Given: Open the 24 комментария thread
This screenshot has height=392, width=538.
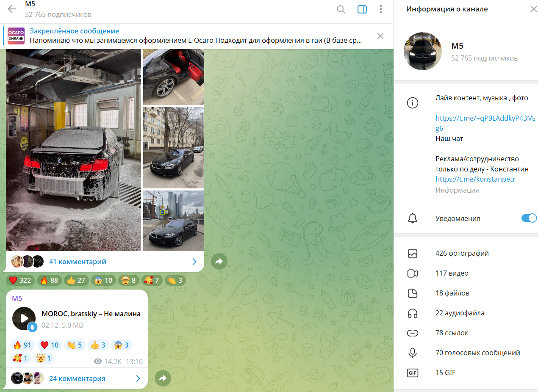Looking at the screenshot, I should [77, 378].
